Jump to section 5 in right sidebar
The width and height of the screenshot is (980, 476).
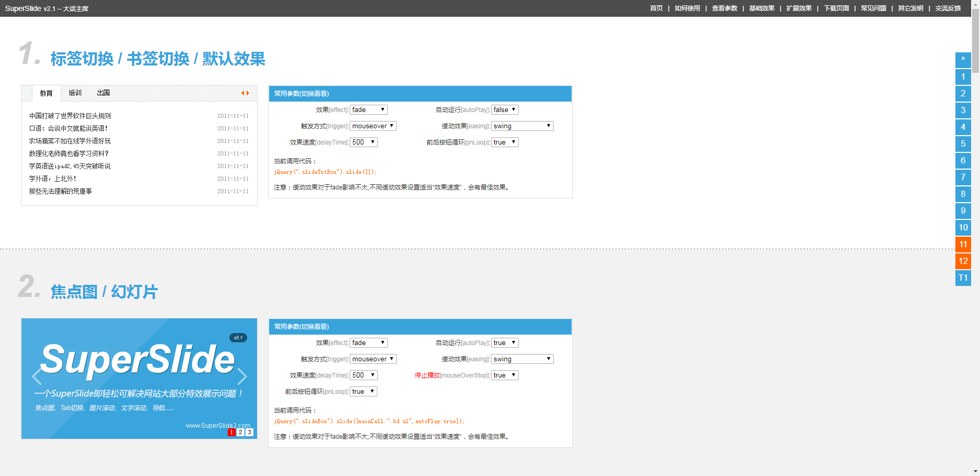963,143
